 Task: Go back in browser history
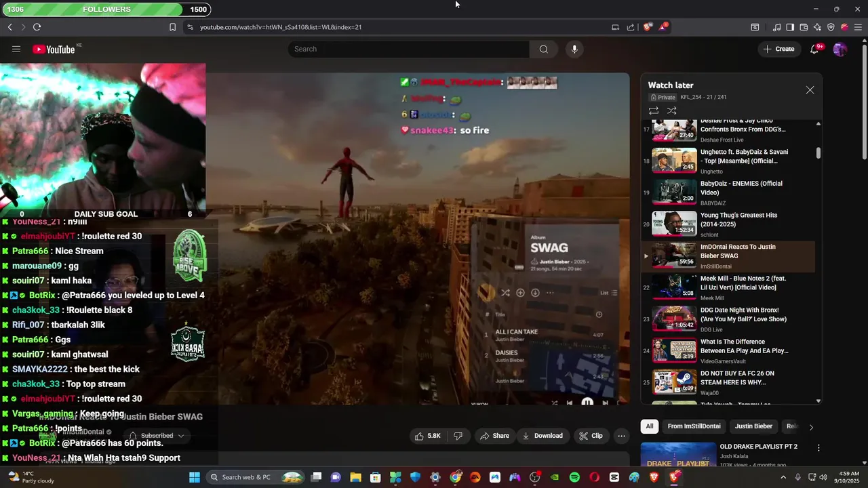9,27
